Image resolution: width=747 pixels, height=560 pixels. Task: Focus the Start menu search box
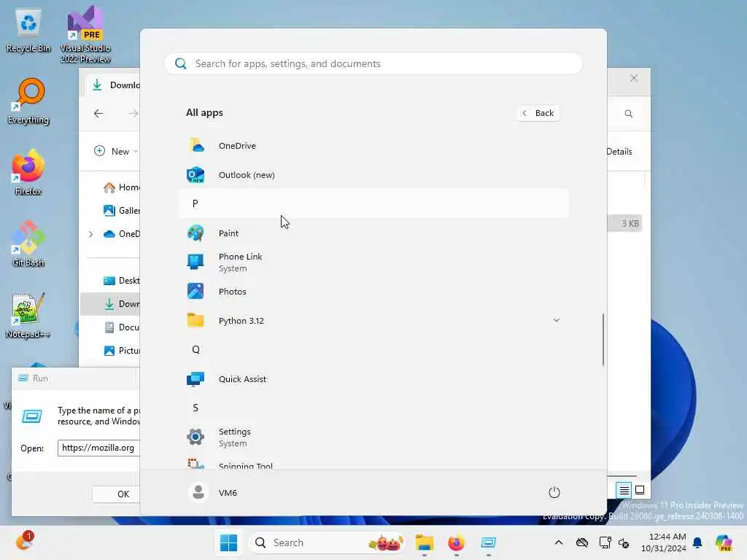click(x=373, y=64)
